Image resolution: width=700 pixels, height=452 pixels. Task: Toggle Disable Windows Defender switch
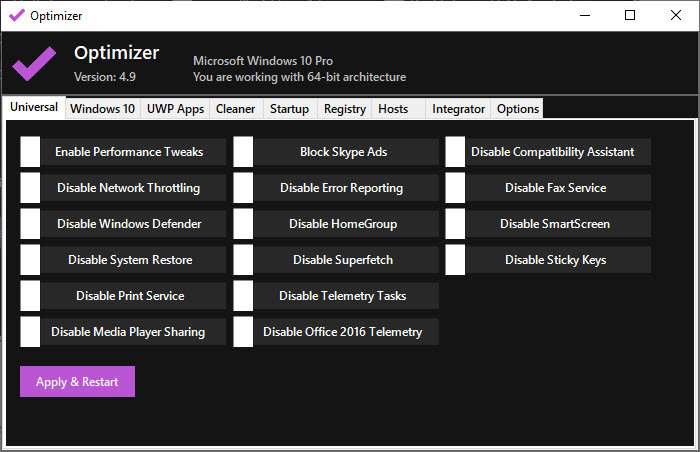(x=30, y=224)
